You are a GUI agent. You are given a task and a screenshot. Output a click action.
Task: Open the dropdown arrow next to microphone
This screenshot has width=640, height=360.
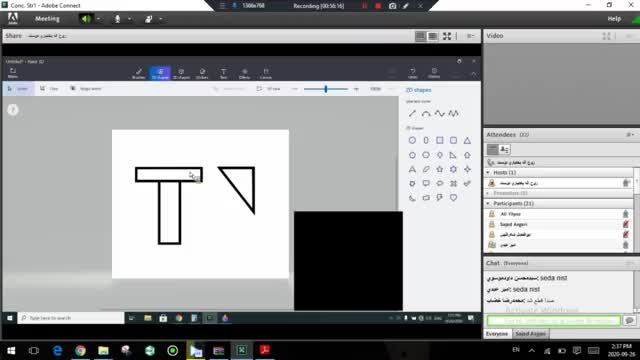(x=129, y=19)
